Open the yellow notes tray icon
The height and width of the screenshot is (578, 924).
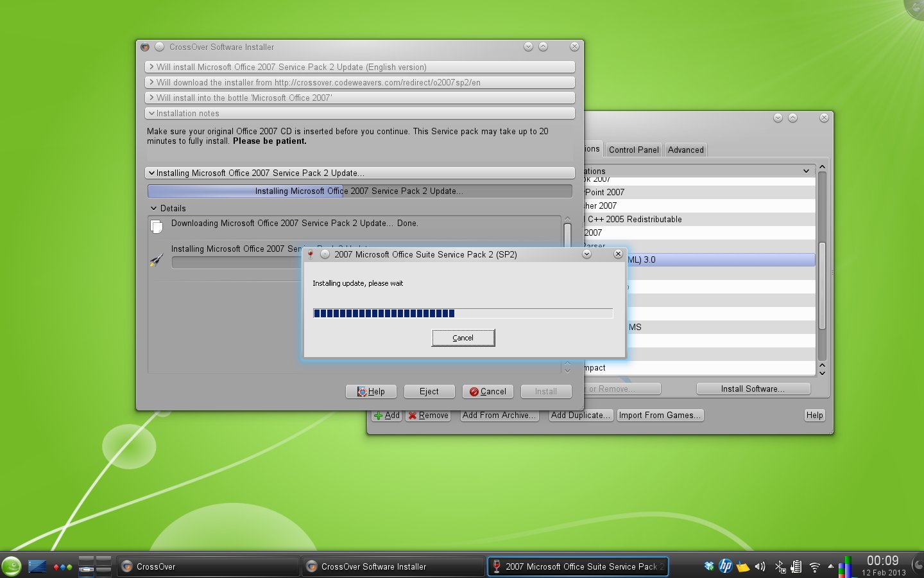(x=743, y=566)
